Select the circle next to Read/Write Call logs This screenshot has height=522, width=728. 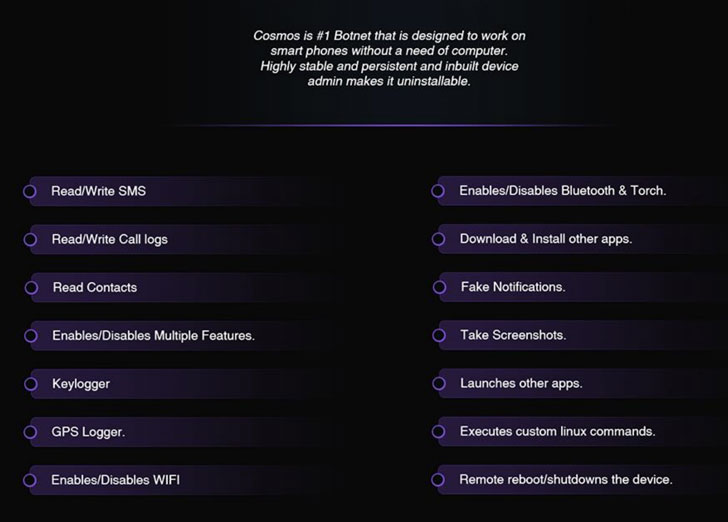[30, 239]
